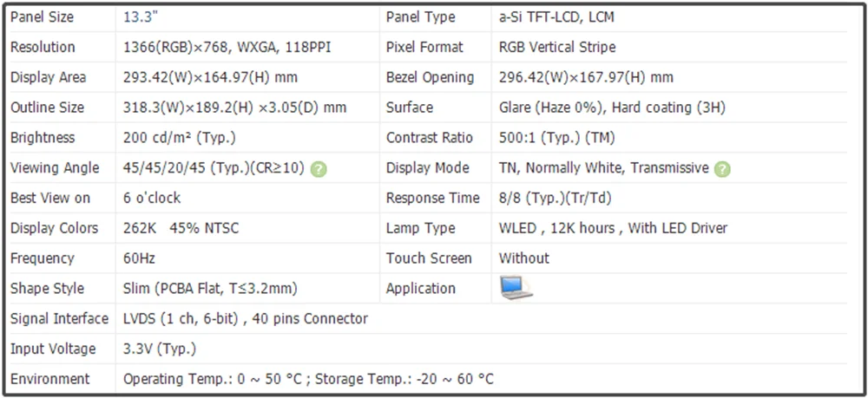Click the green help icon beside Viewing Angle
The width and height of the screenshot is (868, 398).
pyautogui.click(x=319, y=168)
